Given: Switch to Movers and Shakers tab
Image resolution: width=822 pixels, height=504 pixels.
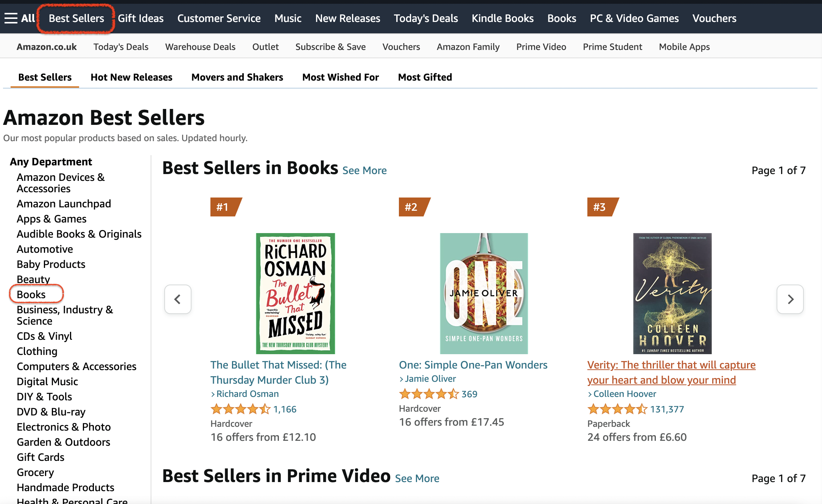Looking at the screenshot, I should coord(237,77).
